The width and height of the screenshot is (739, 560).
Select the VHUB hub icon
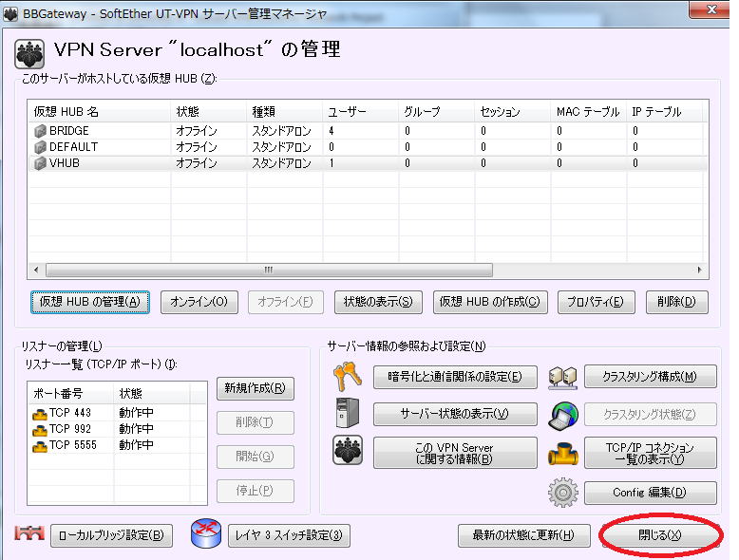coord(40,163)
